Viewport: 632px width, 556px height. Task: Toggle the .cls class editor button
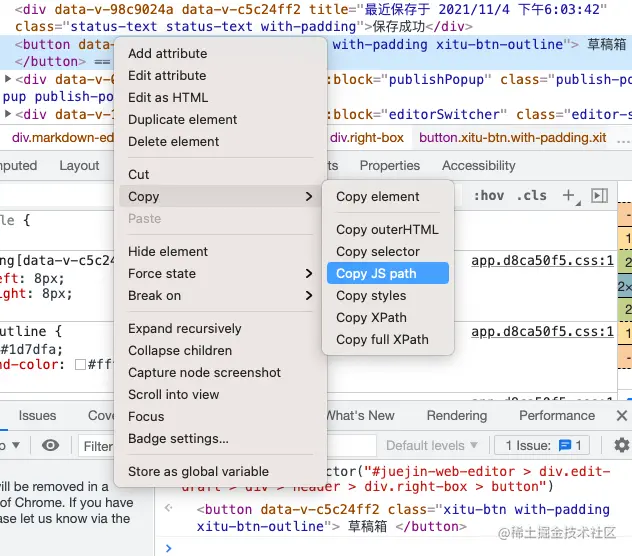(531, 196)
